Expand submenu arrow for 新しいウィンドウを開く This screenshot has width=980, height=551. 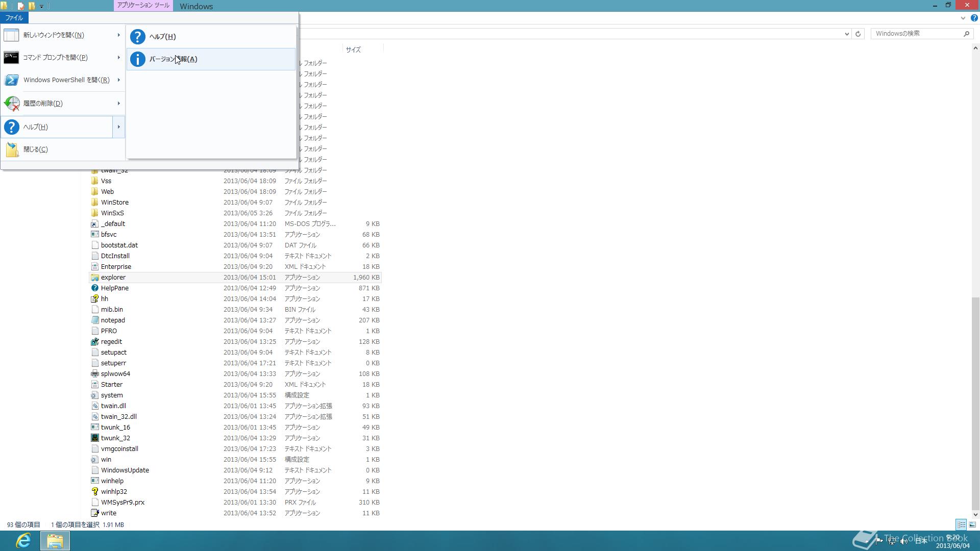[118, 35]
